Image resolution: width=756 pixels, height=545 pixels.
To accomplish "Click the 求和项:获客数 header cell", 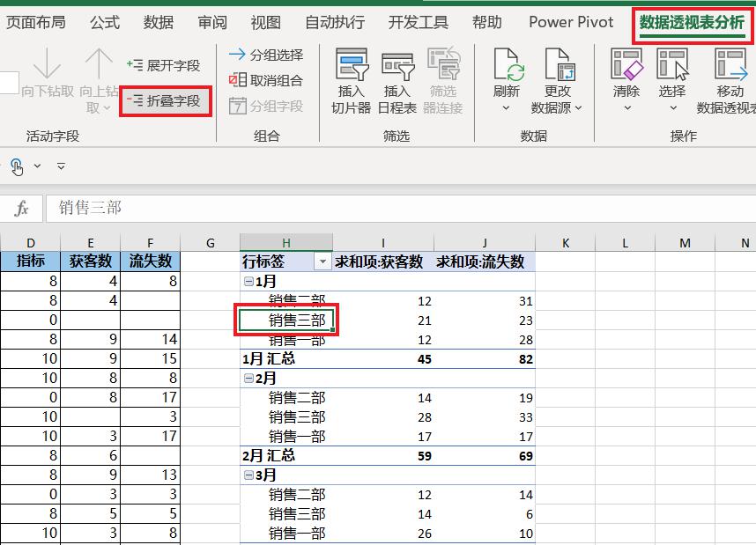I will [x=382, y=261].
